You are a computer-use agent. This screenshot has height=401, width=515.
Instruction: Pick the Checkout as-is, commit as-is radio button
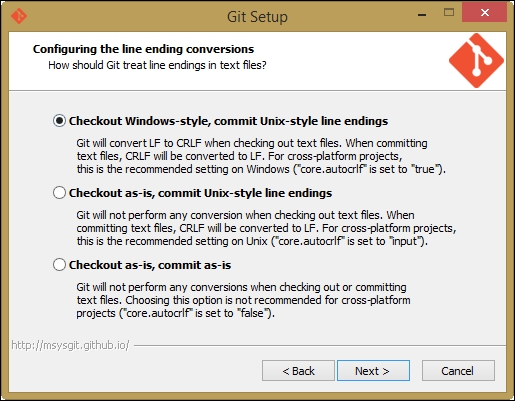click(x=59, y=265)
